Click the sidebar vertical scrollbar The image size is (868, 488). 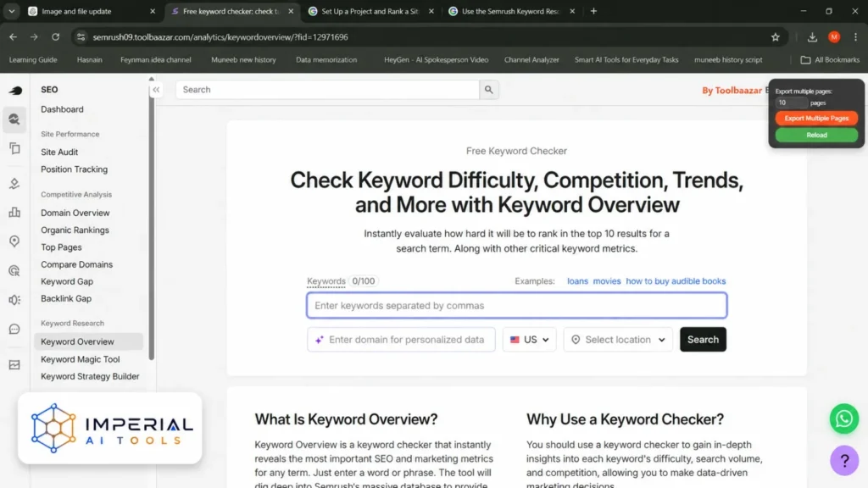[x=152, y=221]
